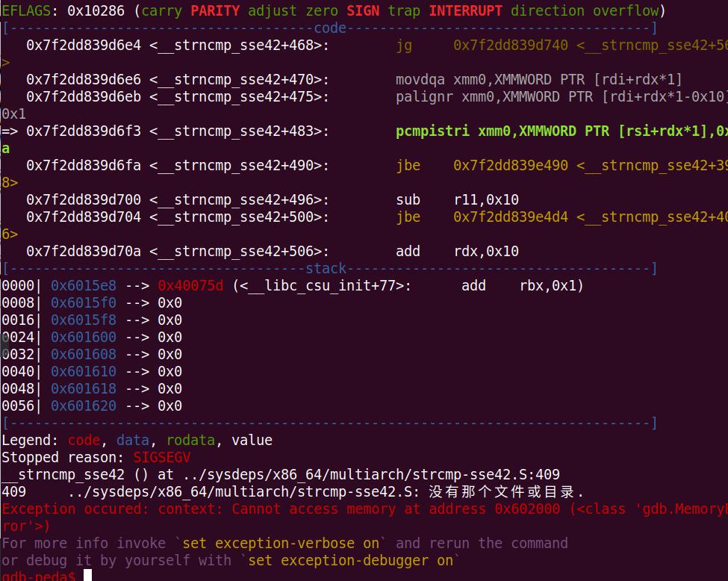This screenshot has height=581, width=728.
Task: Click the gdb-peda$ prompt cursor
Action: point(88,575)
